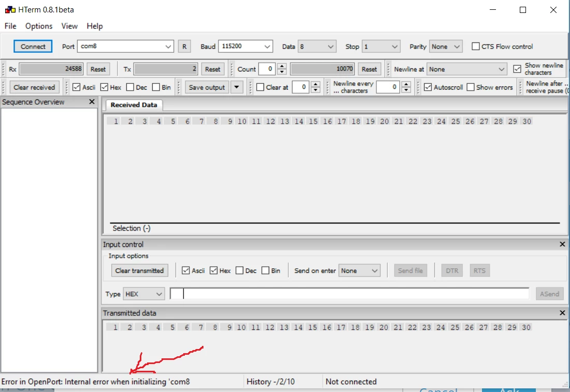Close the Input control panel
570x392 pixels.
click(x=562, y=244)
